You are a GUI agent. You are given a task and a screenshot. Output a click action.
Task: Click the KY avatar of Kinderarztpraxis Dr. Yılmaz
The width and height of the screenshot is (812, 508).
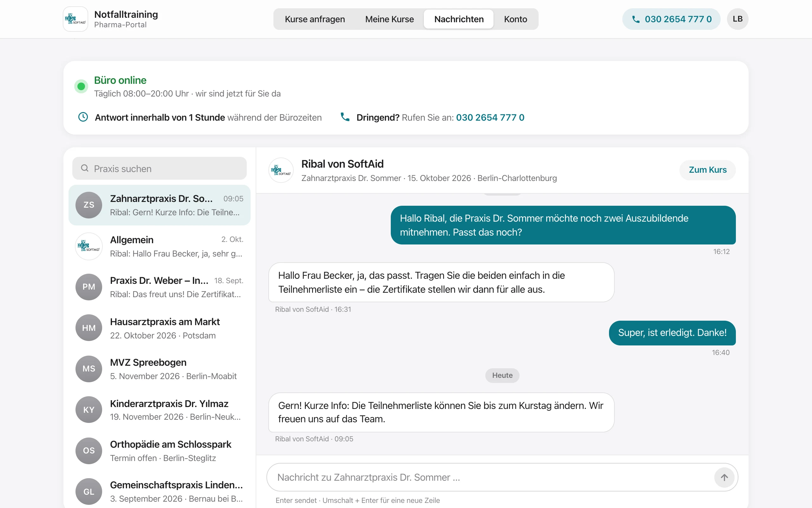pos(89,410)
